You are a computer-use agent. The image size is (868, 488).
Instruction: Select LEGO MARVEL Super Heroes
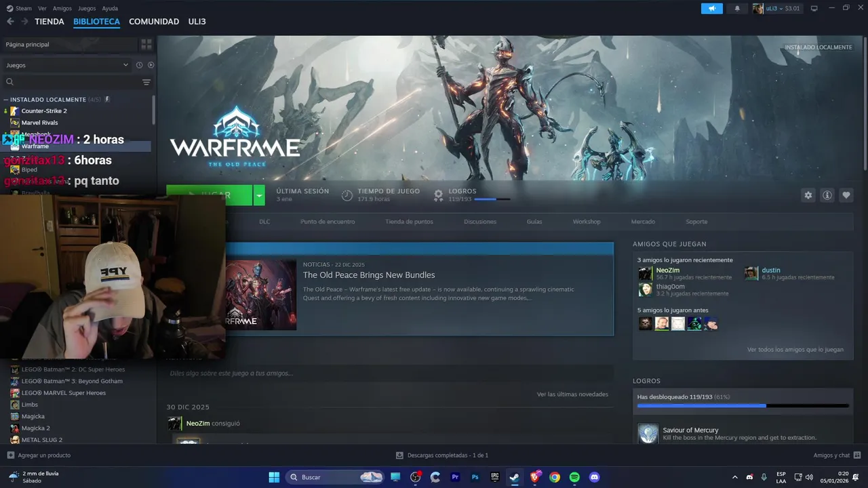coord(64,393)
